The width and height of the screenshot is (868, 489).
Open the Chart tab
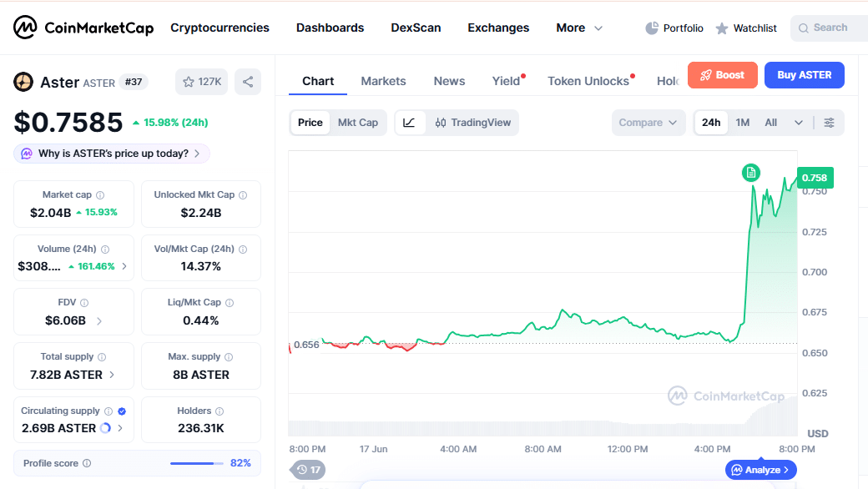tap(318, 81)
